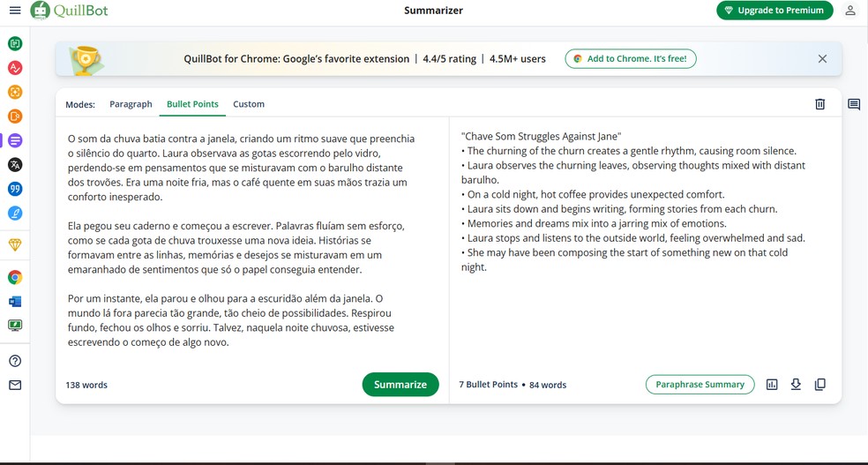Click the QuillBot logo
This screenshot has height=465, width=868.
(69, 11)
